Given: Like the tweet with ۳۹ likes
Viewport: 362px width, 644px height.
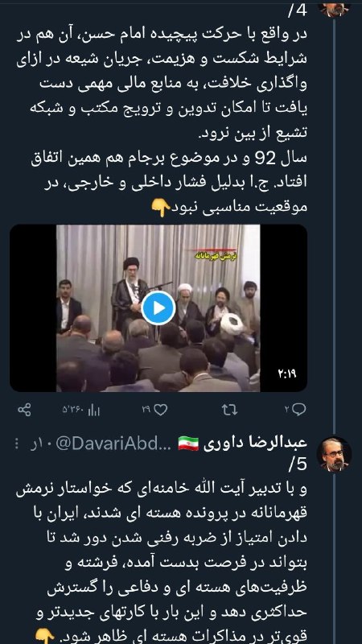Looking at the screenshot, I should [154, 410].
